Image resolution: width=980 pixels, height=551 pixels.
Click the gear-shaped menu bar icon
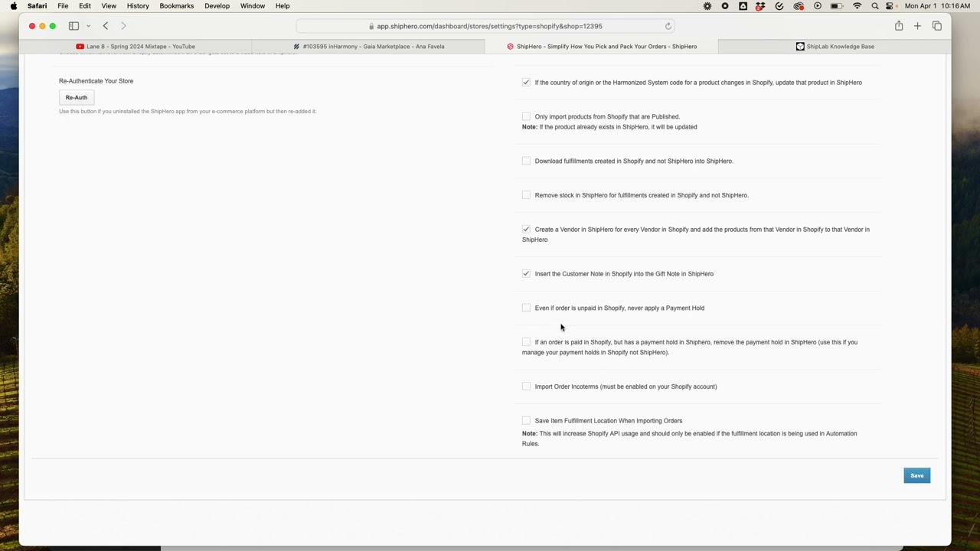[707, 5]
